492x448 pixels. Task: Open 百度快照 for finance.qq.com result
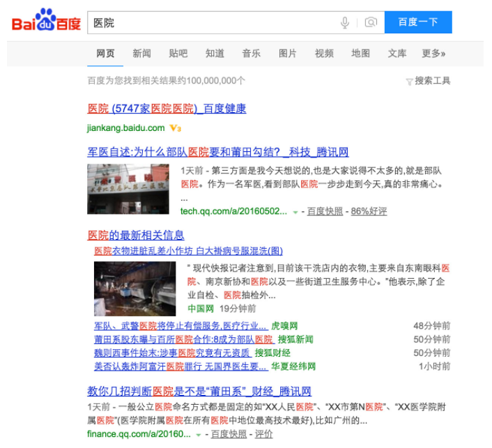(x=229, y=434)
